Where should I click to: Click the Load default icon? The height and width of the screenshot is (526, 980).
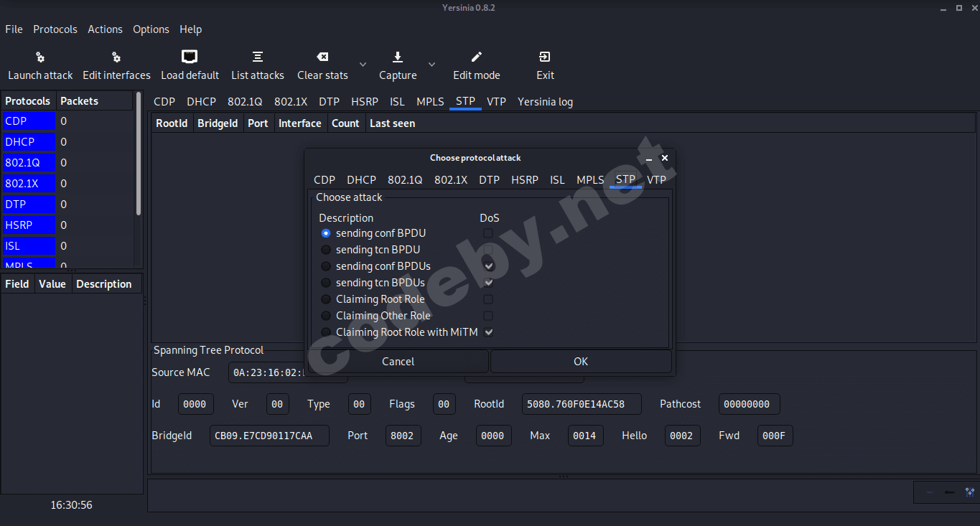coord(190,57)
